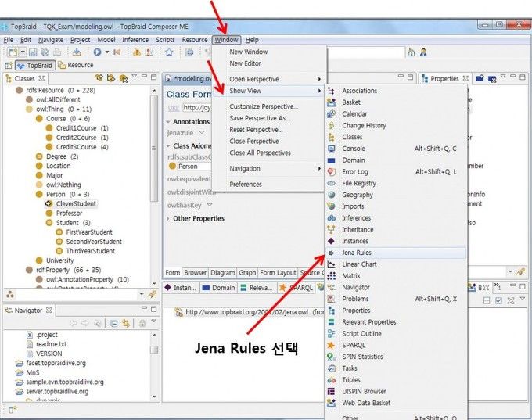532x420 pixels.
Task: Click the Linear Chart icon
Action: pyautogui.click(x=331, y=264)
